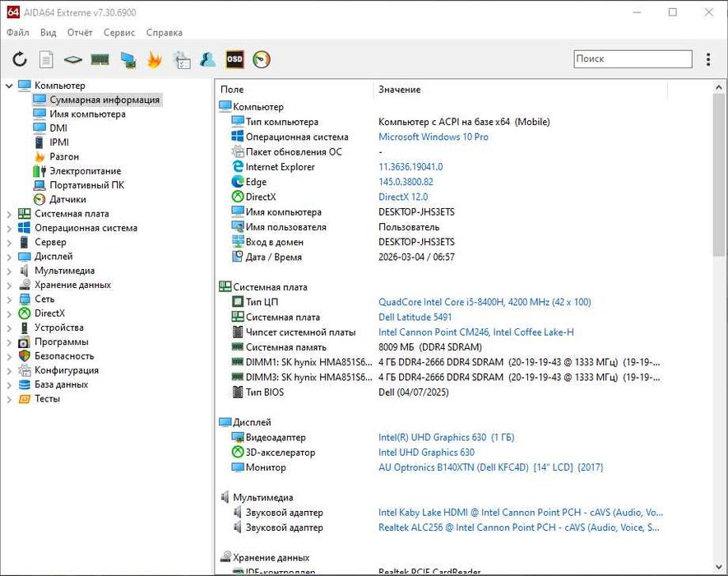
Task: Open the audit manager checklist icon
Action: (x=181, y=59)
